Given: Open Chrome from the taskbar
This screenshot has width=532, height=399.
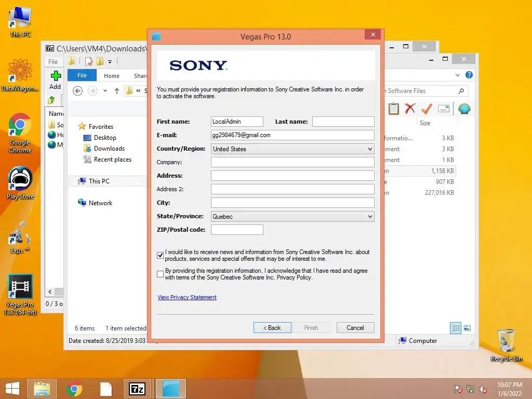Looking at the screenshot, I should tap(74, 389).
